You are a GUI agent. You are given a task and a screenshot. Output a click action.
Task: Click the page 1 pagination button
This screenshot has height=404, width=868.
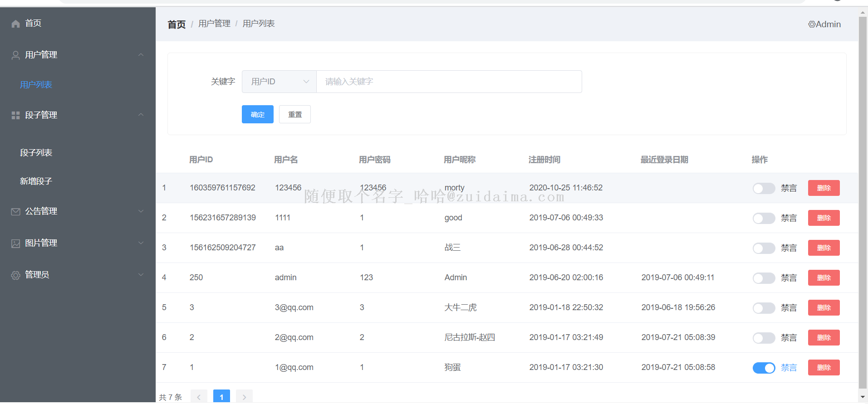pos(221,397)
